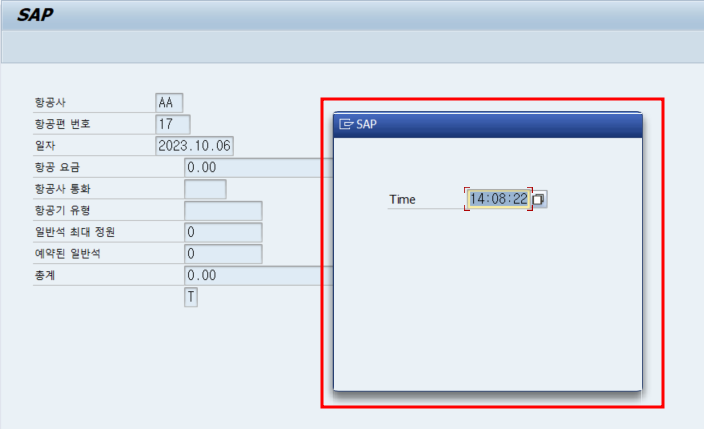Click the small field containing T
The image size is (704, 429).
[191, 297]
